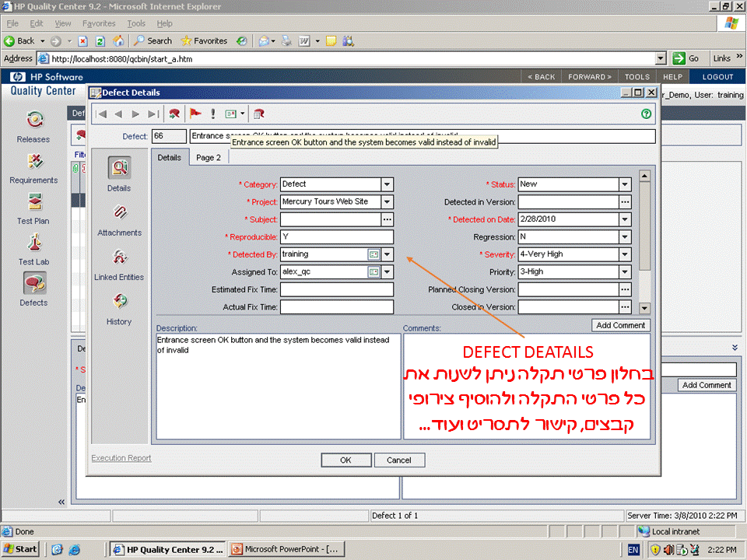The height and width of the screenshot is (560, 747).
Task: Go to next defect arrow
Action: point(135,114)
